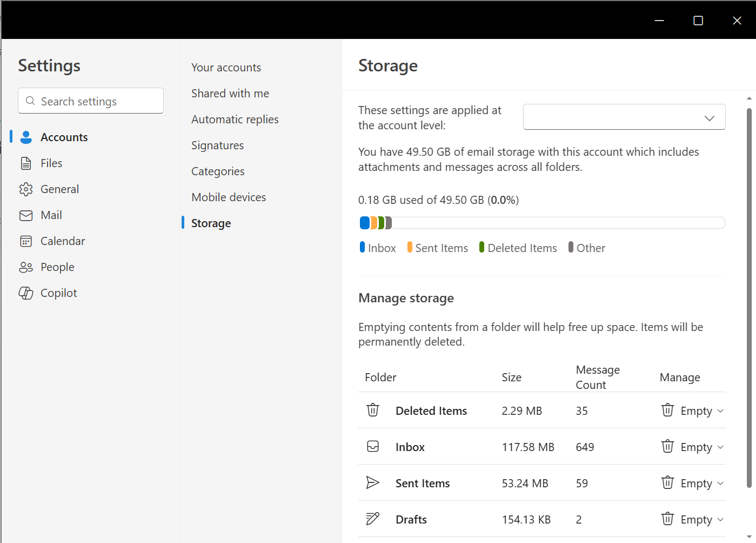Screen dimensions: 756x543
Task: Click the General gear icon
Action: pyautogui.click(x=26, y=189)
